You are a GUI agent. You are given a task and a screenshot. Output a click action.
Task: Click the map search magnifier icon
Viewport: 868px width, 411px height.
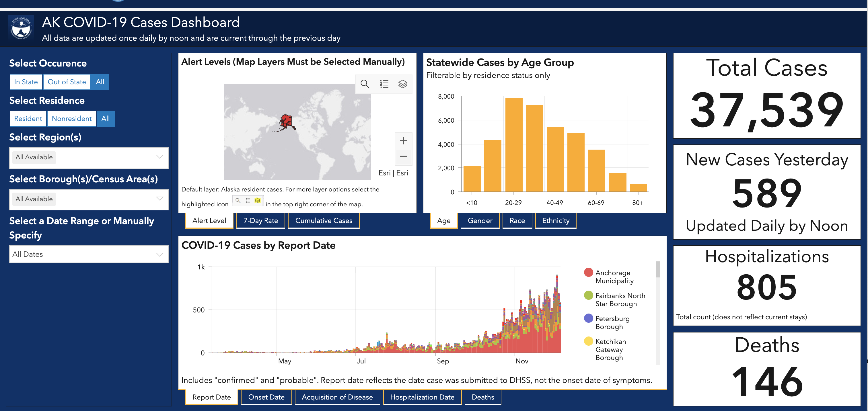(x=365, y=84)
